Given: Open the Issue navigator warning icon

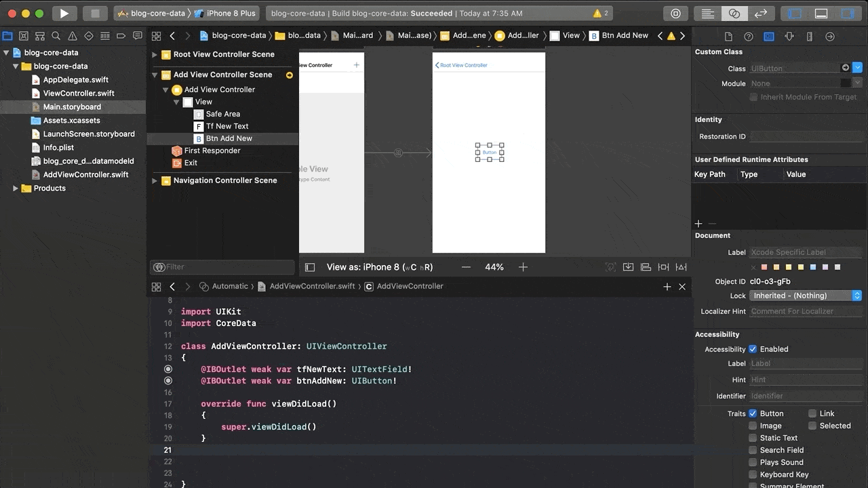Looking at the screenshot, I should [72, 36].
